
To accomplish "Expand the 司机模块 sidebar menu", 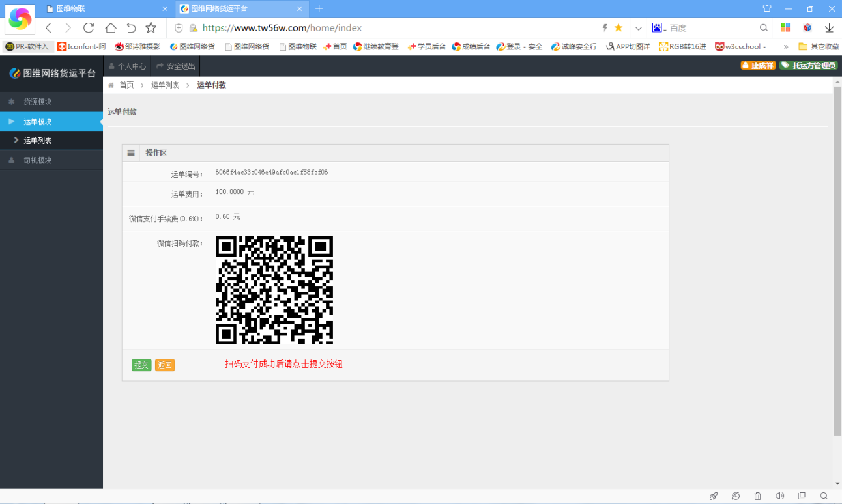I will point(51,160).
